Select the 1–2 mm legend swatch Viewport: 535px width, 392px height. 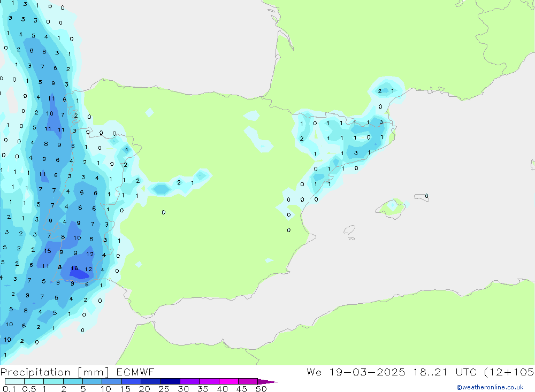[x=53, y=381]
